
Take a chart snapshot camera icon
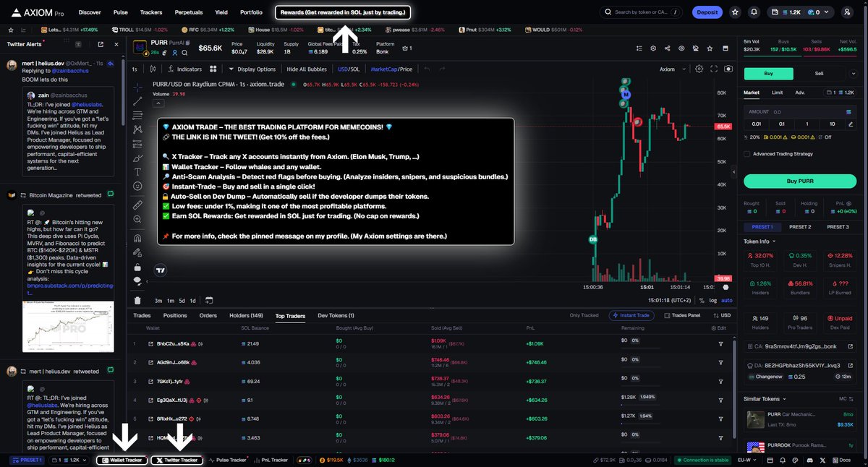point(728,69)
